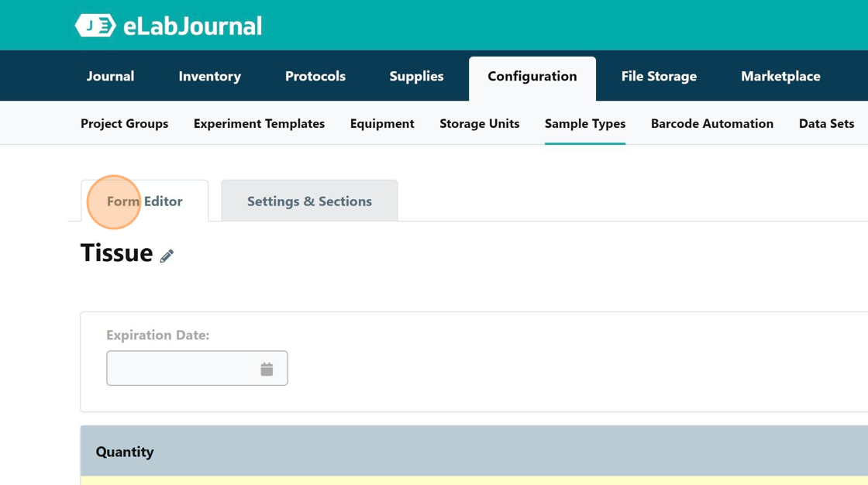Select the Quantity section header
The image size is (868, 485).
(x=474, y=451)
